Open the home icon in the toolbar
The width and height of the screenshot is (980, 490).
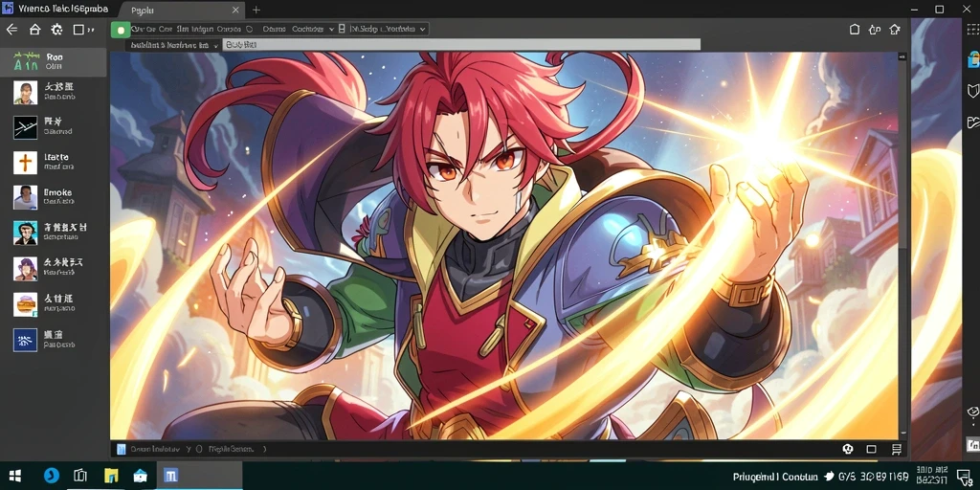click(35, 30)
